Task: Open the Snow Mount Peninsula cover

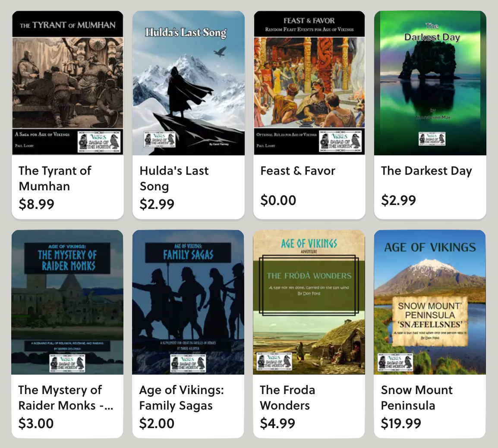Action: [430, 302]
